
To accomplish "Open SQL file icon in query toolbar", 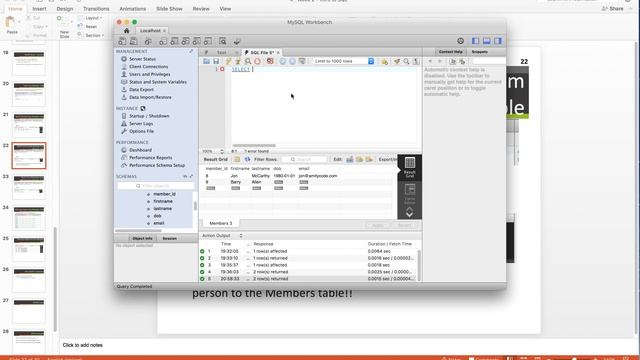I will pyautogui.click(x=207, y=61).
